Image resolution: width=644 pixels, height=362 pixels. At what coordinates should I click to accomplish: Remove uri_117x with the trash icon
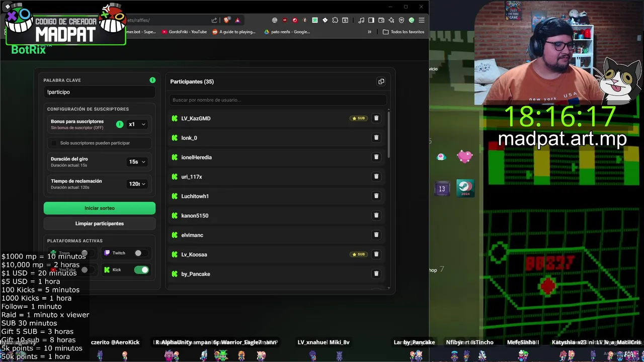tap(376, 176)
